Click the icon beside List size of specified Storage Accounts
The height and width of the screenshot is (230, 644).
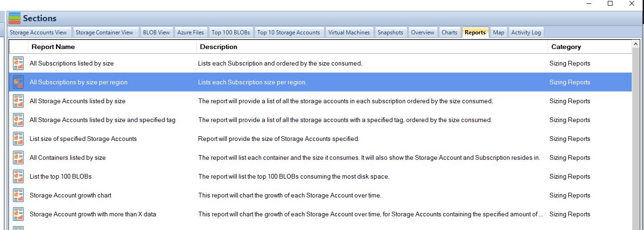point(18,139)
